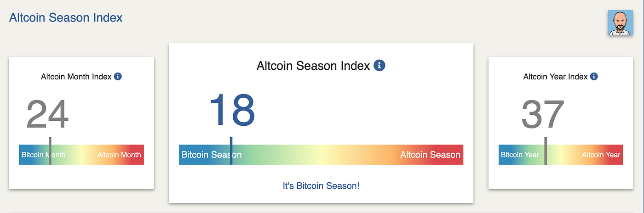644x213 pixels.
Task: Open the user avatar profile picture
Action: (620, 23)
